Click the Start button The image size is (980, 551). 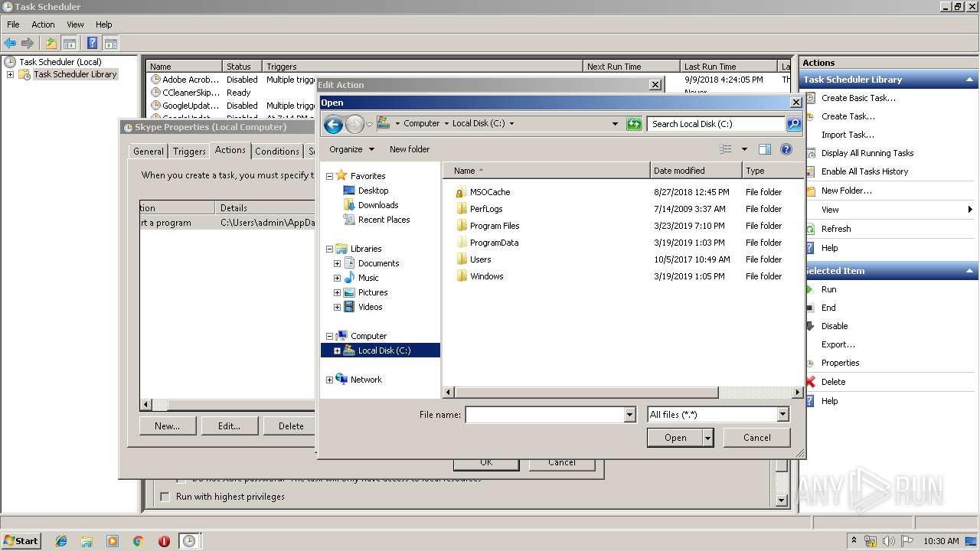21,541
